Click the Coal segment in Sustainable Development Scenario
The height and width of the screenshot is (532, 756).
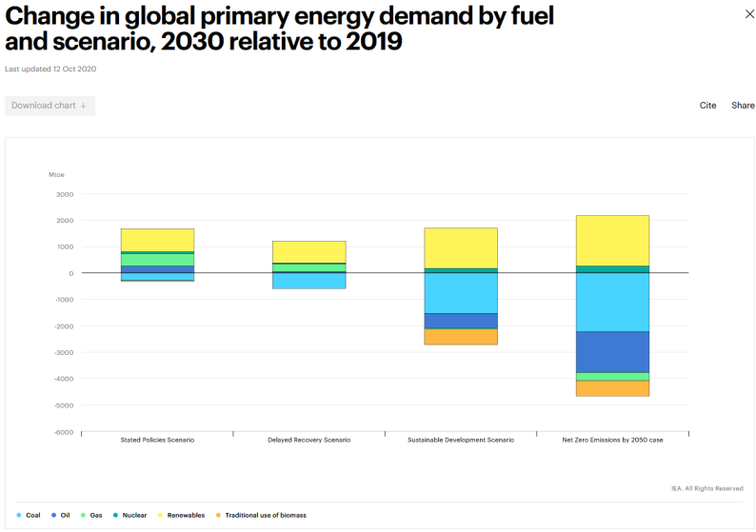461,293
